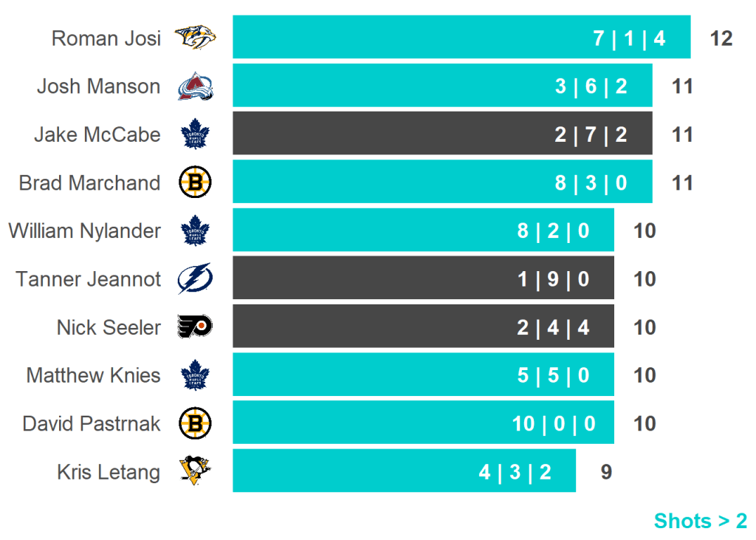
Task: Click Tanner Jeannot's bar showing 1 | 9 | 0
Action: [423, 279]
